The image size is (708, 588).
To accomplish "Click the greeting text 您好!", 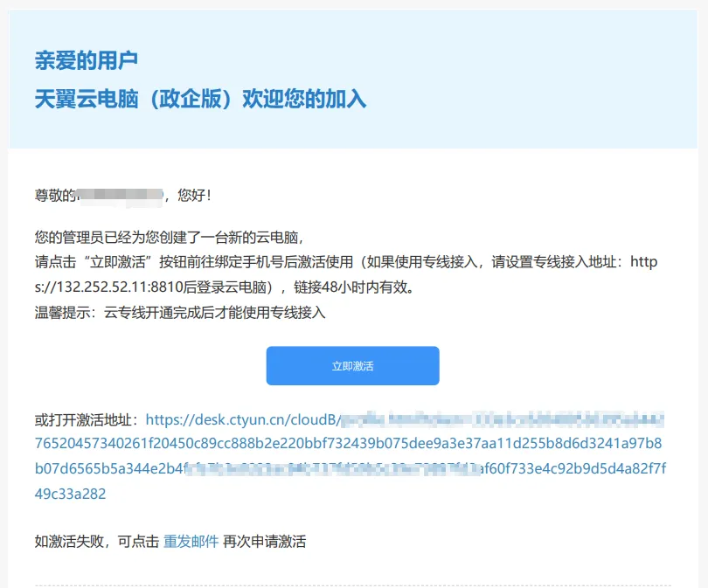I will (x=194, y=196).
